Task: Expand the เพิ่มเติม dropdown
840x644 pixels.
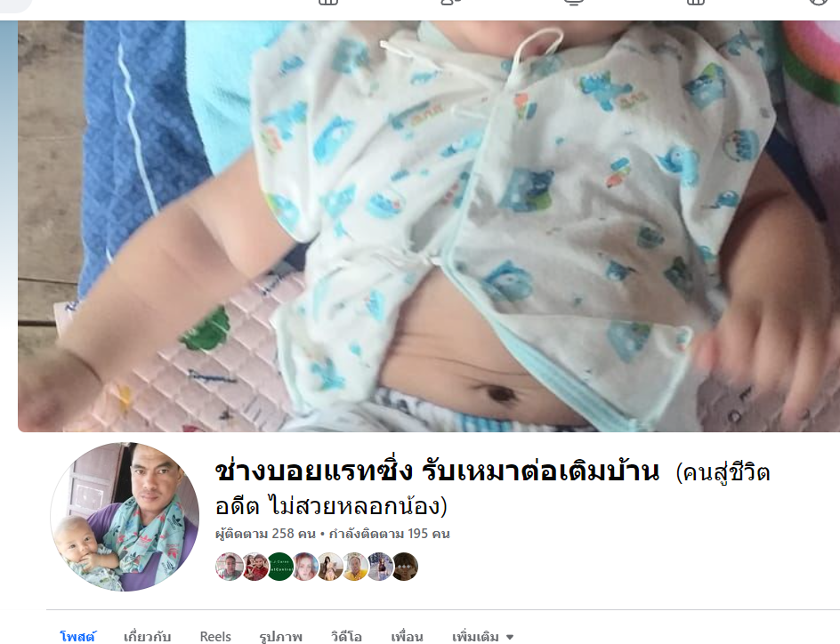Action: 482,637
